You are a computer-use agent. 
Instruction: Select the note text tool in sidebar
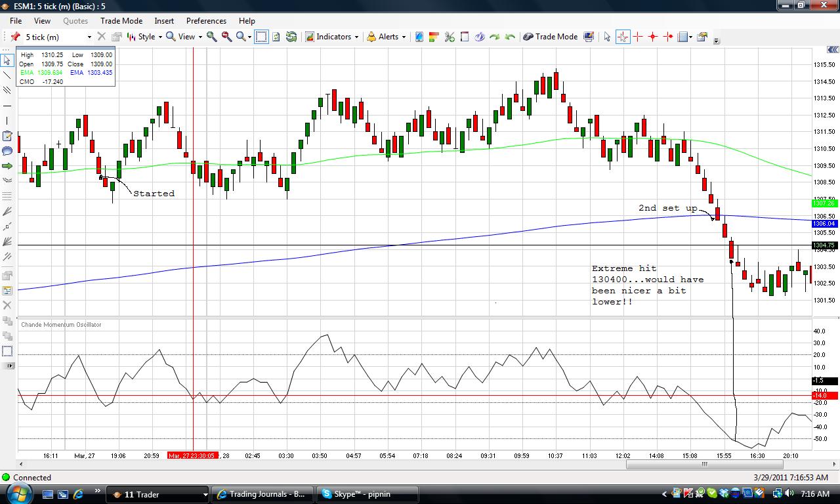(7, 136)
